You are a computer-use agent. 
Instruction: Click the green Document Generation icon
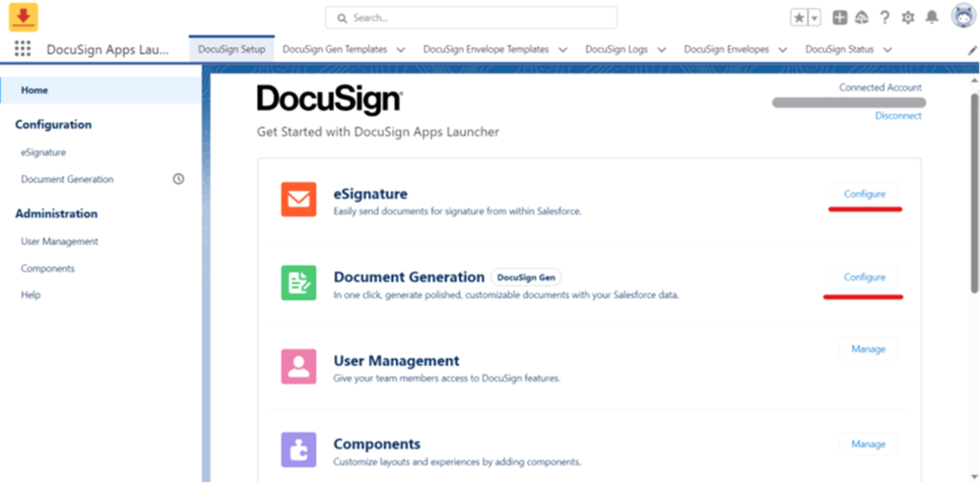[x=298, y=283]
